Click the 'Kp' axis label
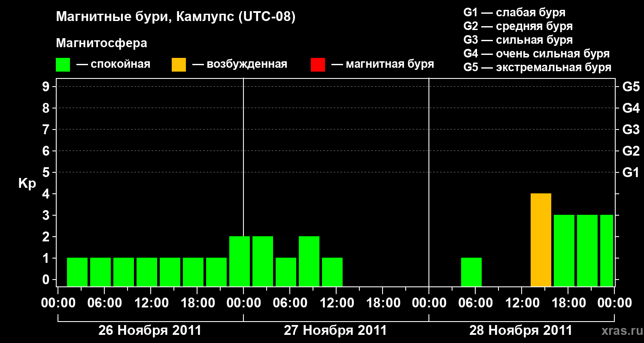 coord(27,184)
